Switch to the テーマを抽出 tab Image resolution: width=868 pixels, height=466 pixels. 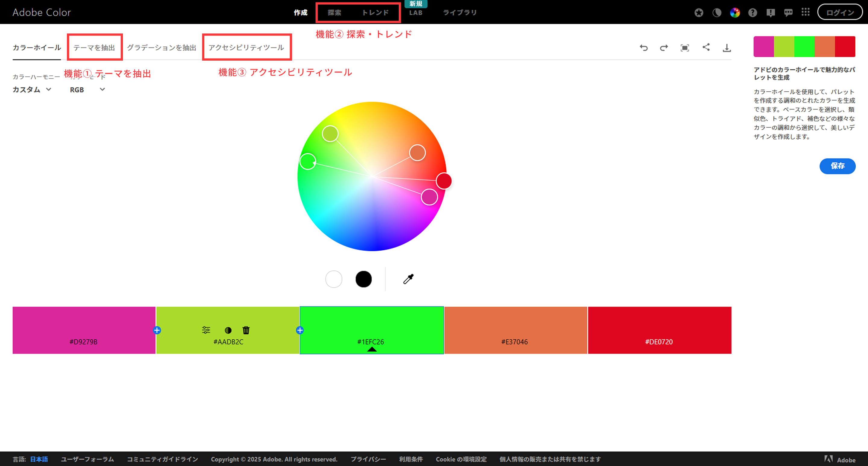click(x=94, y=48)
